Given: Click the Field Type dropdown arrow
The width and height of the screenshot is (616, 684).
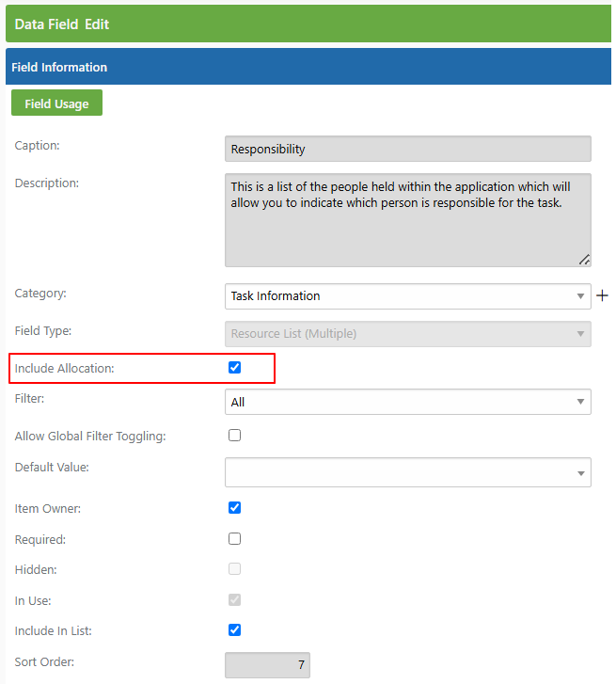Looking at the screenshot, I should pos(580,334).
